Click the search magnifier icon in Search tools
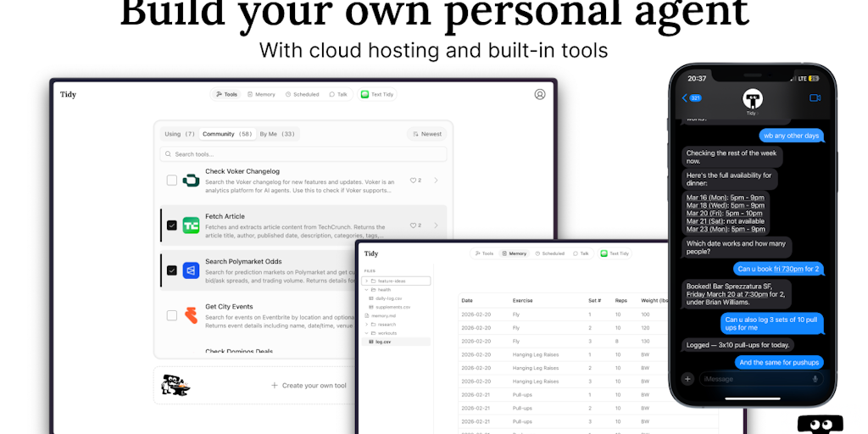The width and height of the screenshot is (868, 434). [x=169, y=154]
